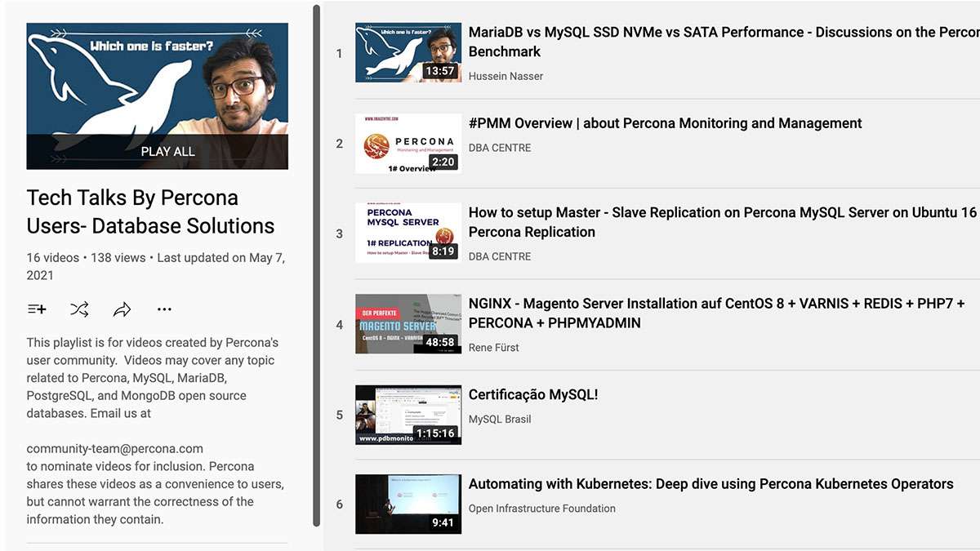Click PLAY ALL on the playlist cover
Viewport: 980px width, 551px height.
[x=167, y=151]
